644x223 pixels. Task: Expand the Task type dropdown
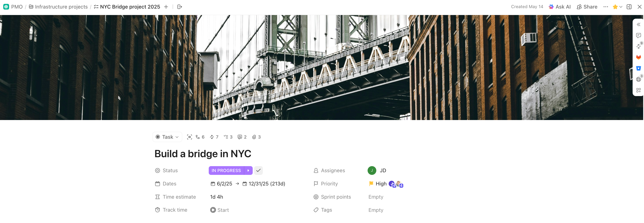coord(167,137)
